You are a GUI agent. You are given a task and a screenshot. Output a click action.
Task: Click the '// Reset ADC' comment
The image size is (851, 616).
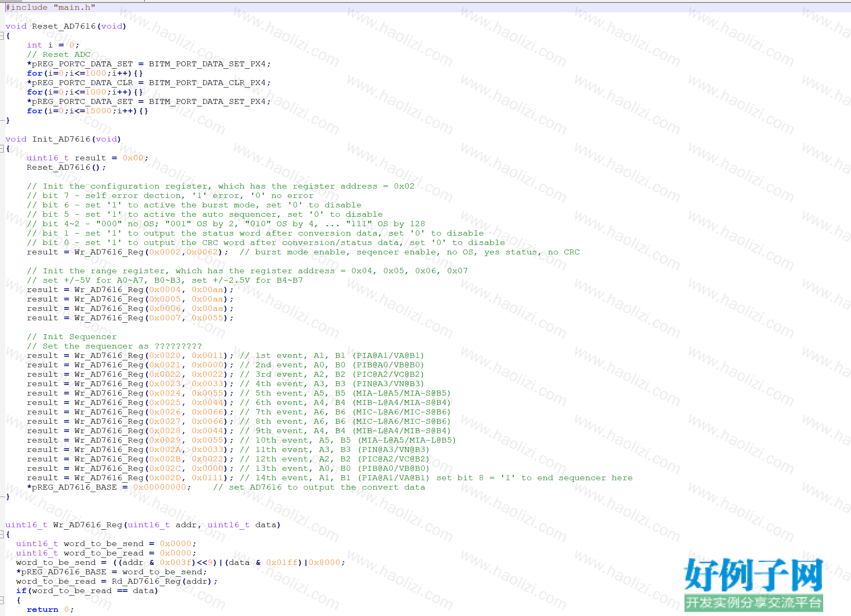point(59,54)
